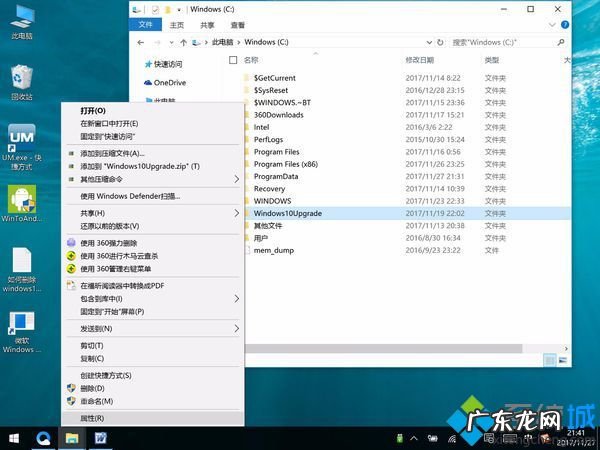
Task: Select the mem_dump file row
Action: tap(406, 251)
